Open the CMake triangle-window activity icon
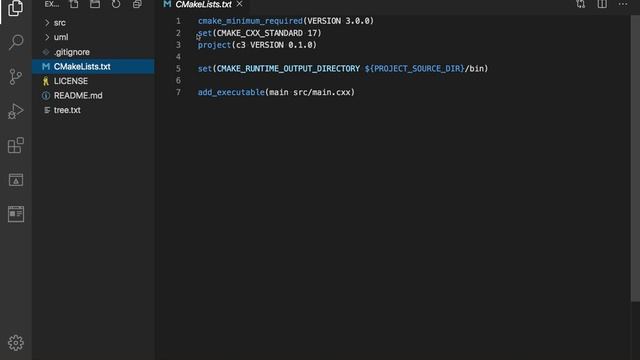 pos(16,180)
